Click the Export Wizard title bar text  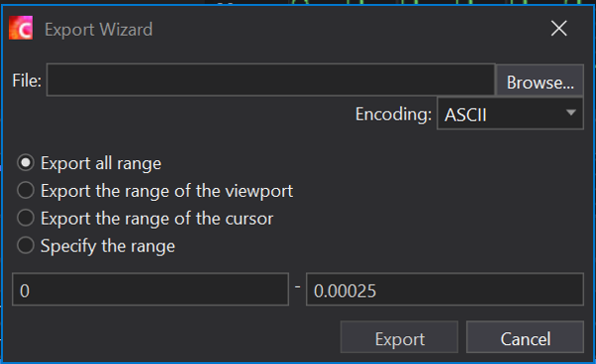pyautogui.click(x=98, y=30)
